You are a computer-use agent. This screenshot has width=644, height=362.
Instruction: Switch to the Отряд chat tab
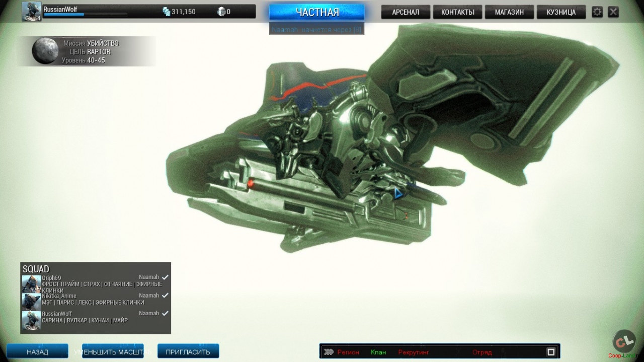pyautogui.click(x=482, y=352)
